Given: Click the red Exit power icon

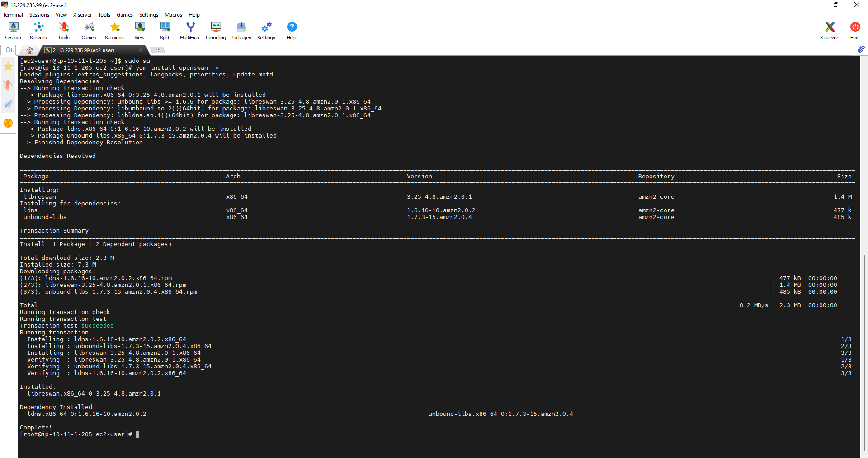Looking at the screenshot, I should 854,31.
